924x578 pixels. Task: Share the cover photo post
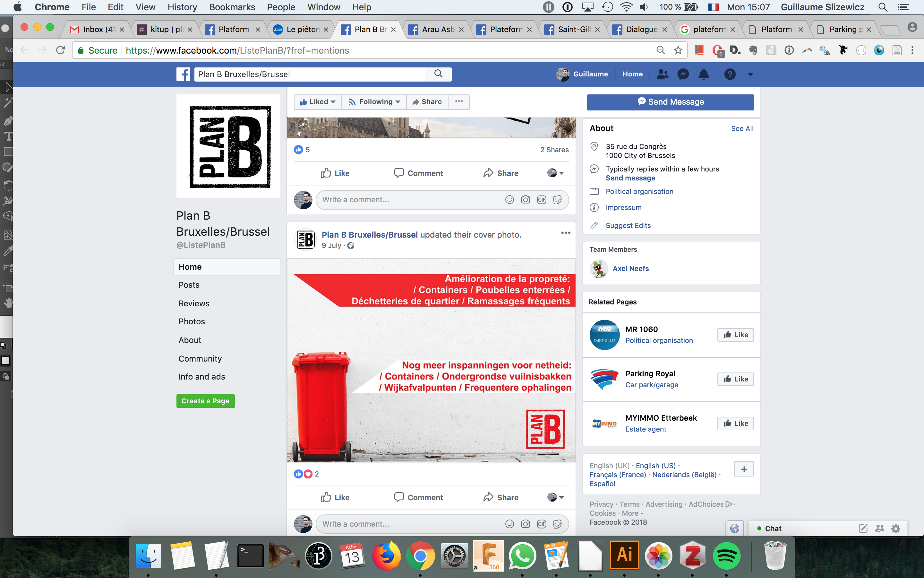coord(501,497)
